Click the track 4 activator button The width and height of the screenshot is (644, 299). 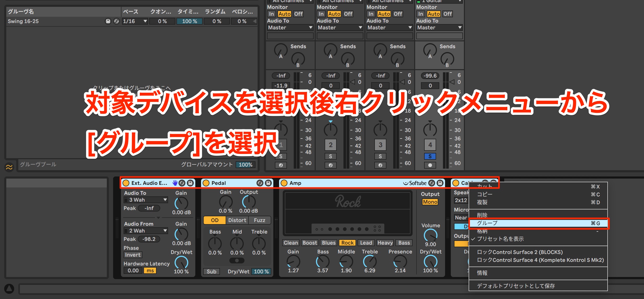pyautogui.click(x=430, y=145)
